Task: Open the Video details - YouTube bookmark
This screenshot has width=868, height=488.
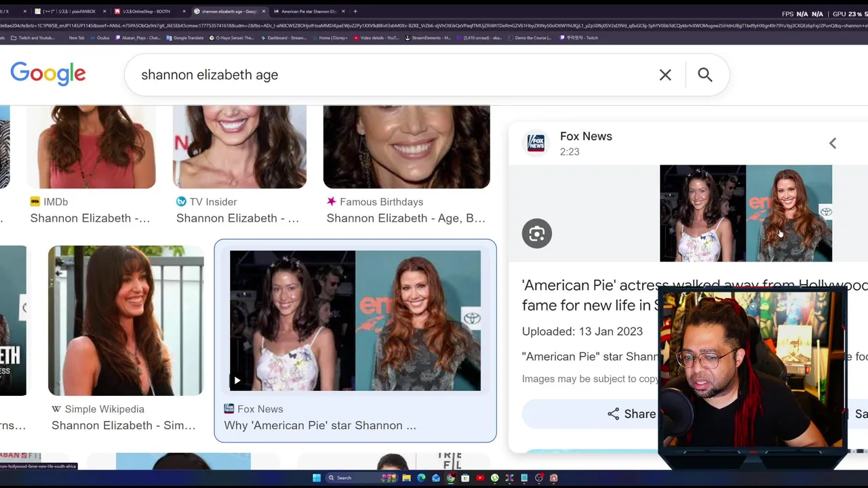Action: [376, 38]
